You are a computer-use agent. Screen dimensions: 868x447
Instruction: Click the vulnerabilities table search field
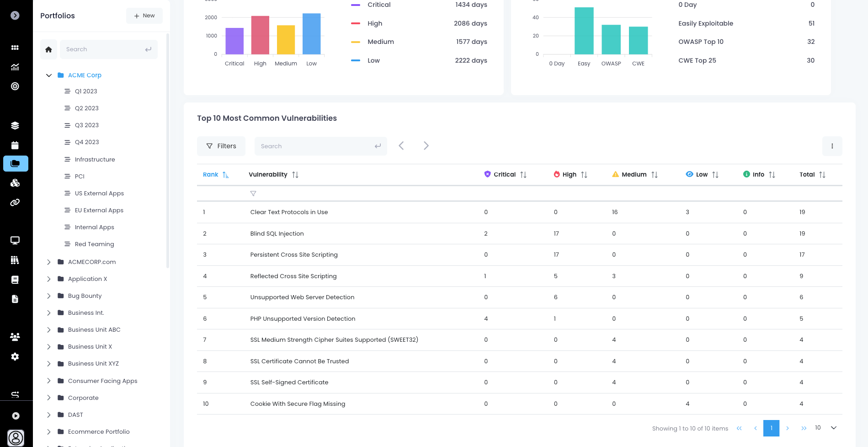316,146
